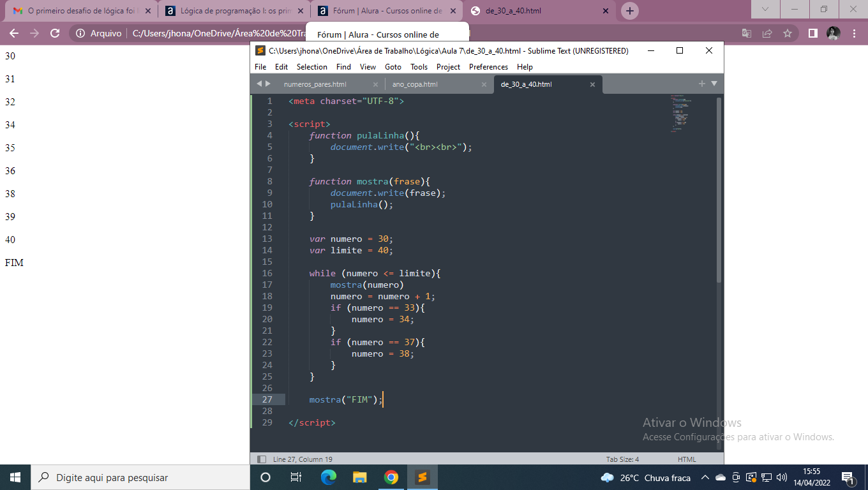Open the Project menu
Viewport: 868px width, 490px height.
[x=449, y=66]
